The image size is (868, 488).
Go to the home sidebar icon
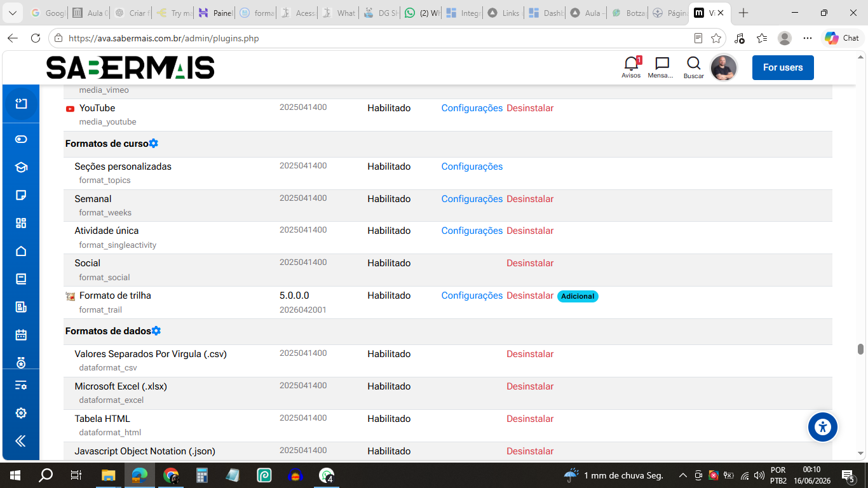point(21,251)
